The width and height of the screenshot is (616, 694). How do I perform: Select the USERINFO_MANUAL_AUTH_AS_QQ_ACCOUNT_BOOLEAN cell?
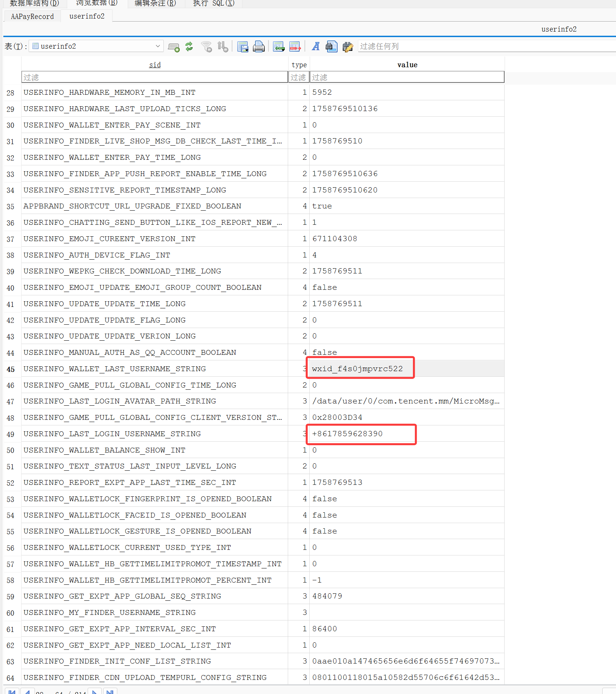click(x=154, y=352)
